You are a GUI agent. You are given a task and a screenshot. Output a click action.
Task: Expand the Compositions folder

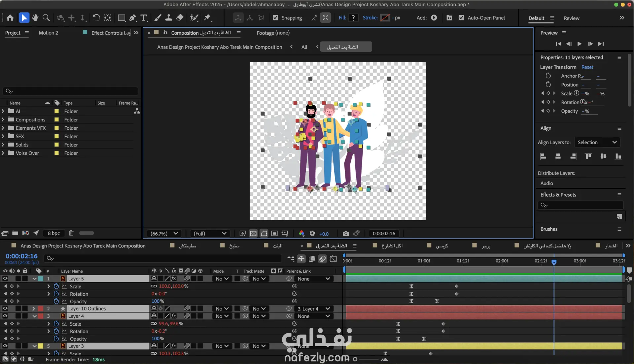pos(3,120)
